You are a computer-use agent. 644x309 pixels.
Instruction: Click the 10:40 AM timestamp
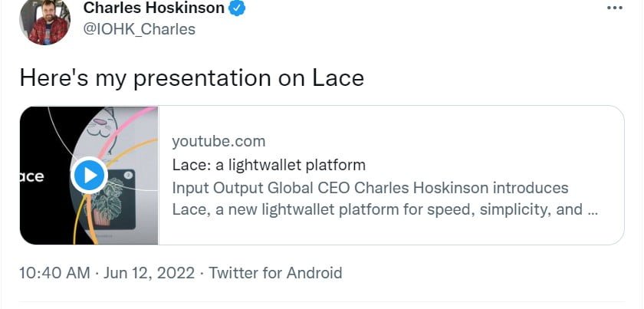click(x=54, y=273)
